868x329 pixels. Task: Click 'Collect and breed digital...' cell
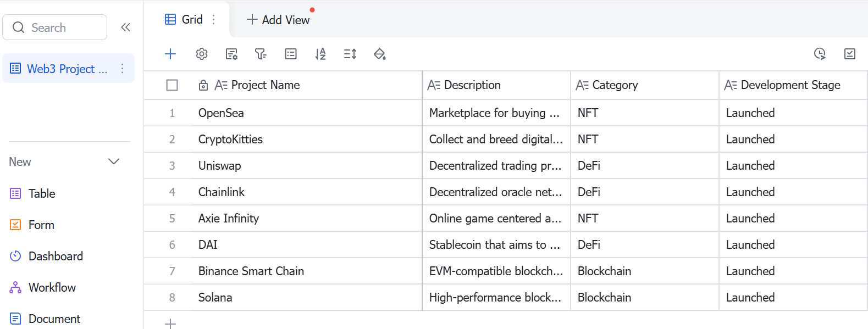496,140
